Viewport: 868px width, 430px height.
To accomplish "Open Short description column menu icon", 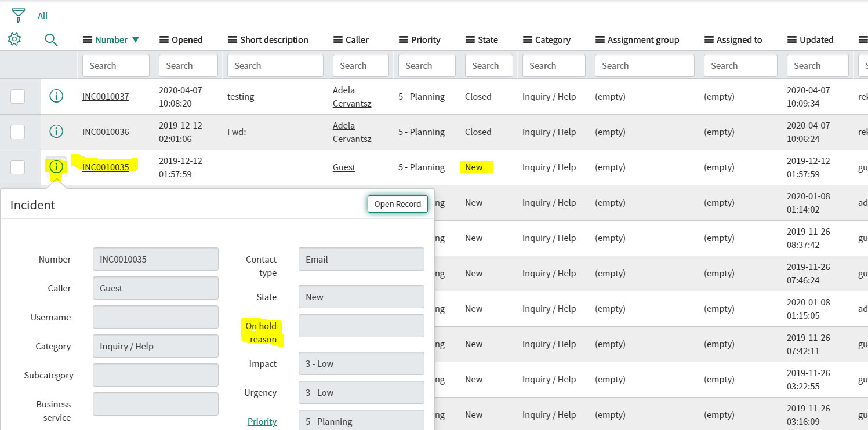I will (233, 40).
